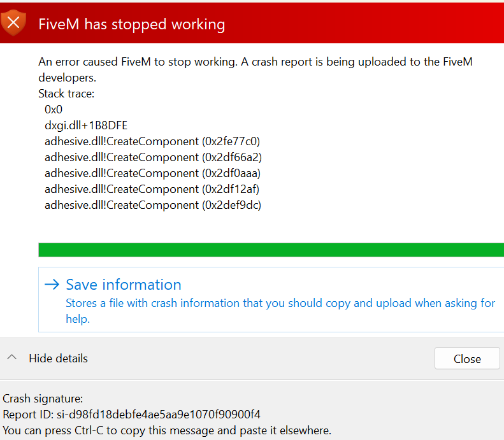The width and height of the screenshot is (504, 440).
Task: Click the red shield error icon
Action: [x=13, y=24]
